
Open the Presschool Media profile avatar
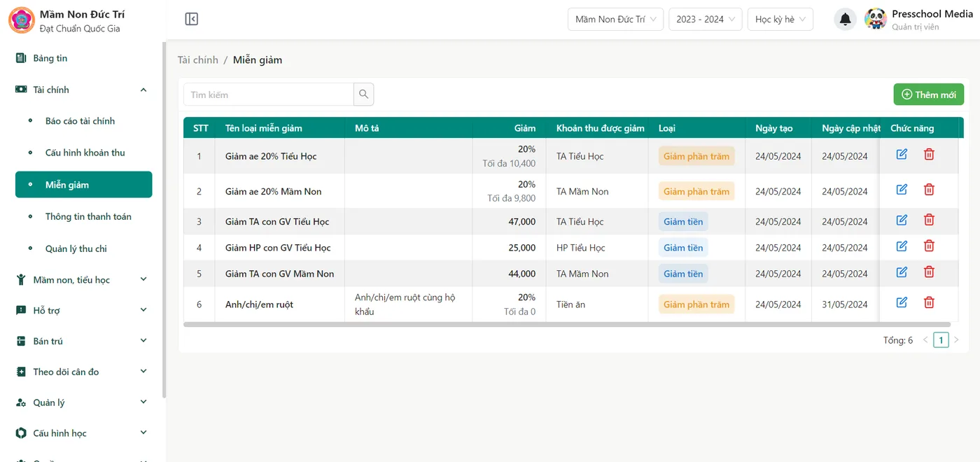[876, 20]
